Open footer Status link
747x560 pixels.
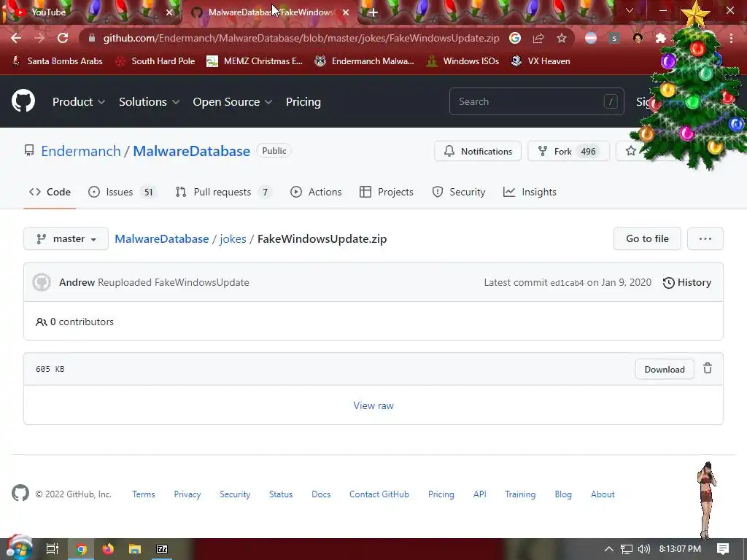(x=281, y=494)
